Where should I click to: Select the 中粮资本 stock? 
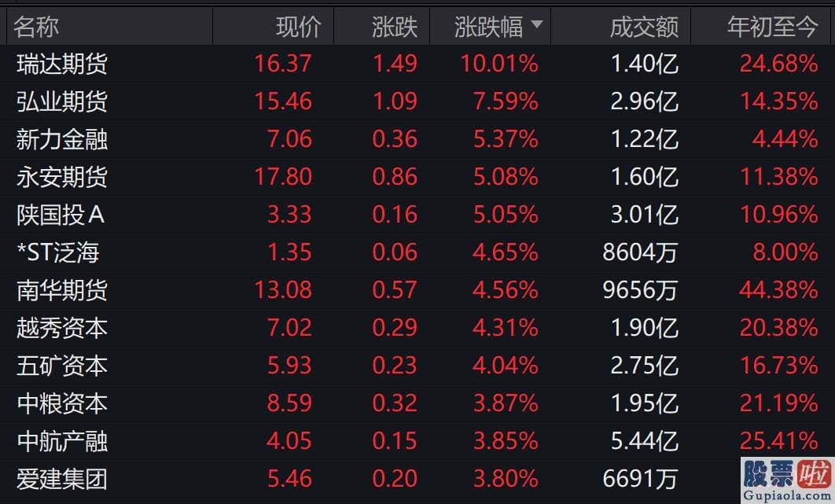(x=62, y=403)
